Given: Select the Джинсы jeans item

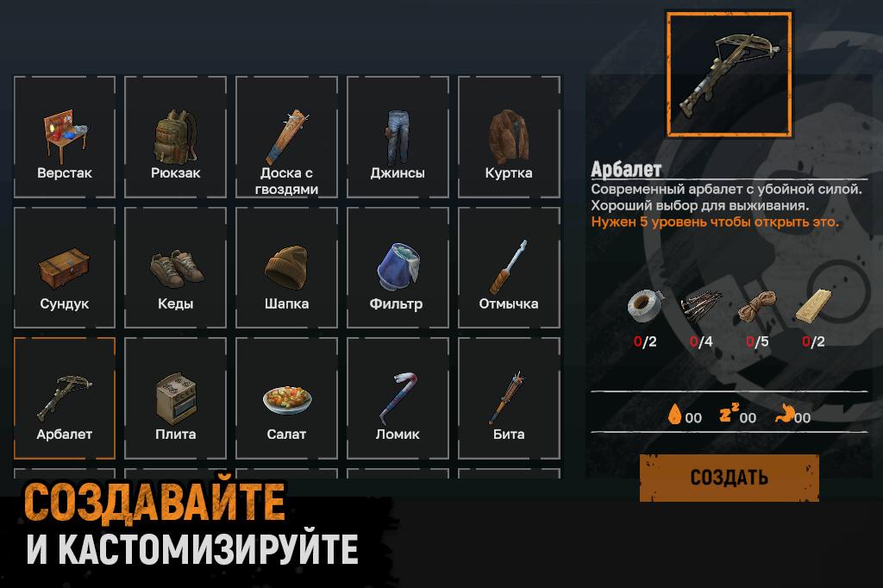Looking at the screenshot, I should tap(398, 137).
